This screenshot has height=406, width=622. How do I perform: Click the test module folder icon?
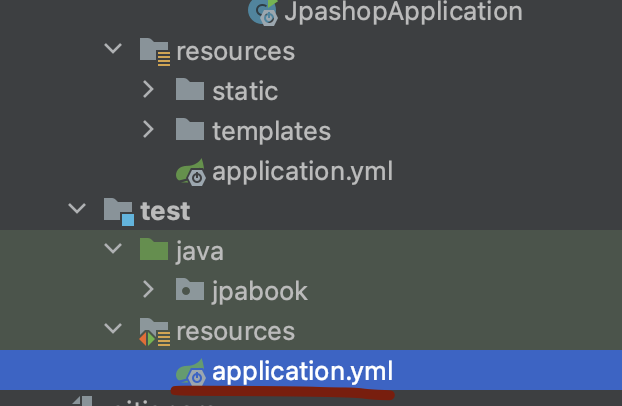point(119,211)
